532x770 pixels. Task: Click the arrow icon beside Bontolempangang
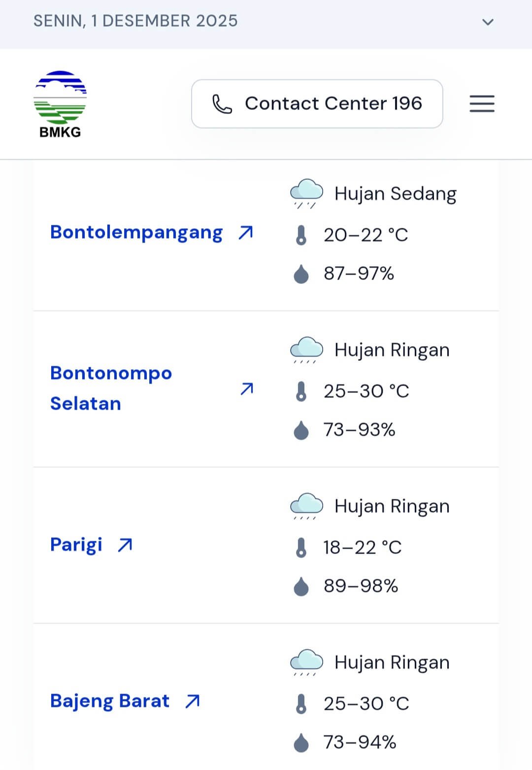(x=246, y=232)
